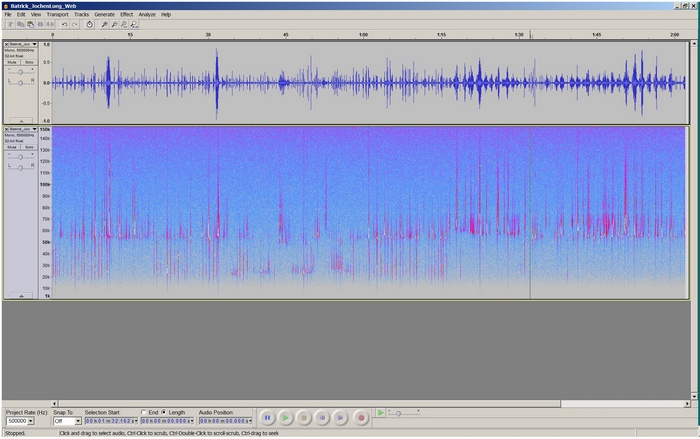Viewport: 700px width, 439px height.
Task: Click the Silence audio toolbar icon
Action: click(50, 25)
